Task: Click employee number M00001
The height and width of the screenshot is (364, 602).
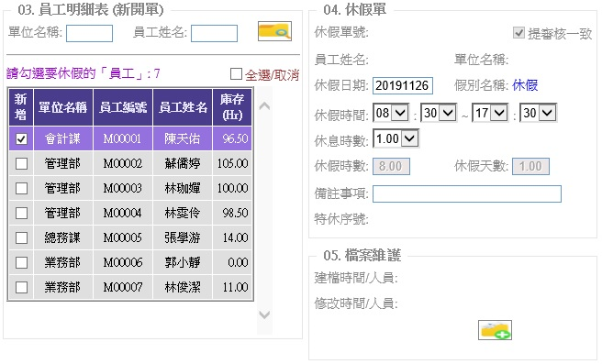Action: [122, 138]
